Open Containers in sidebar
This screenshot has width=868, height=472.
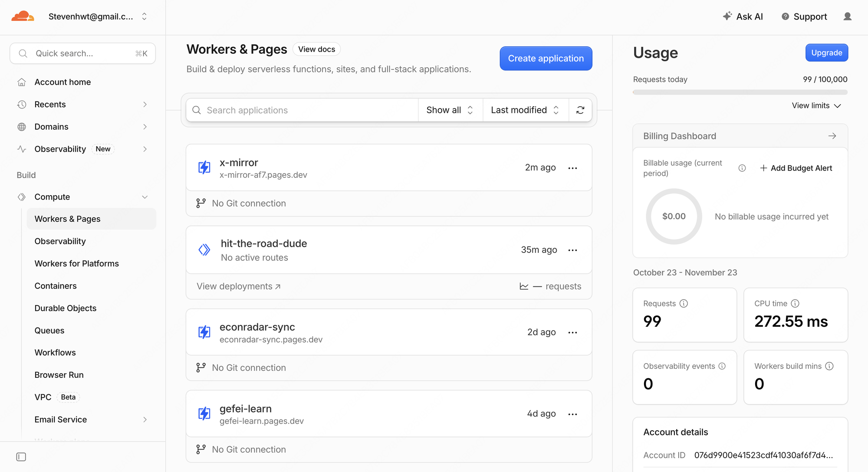(x=56, y=286)
